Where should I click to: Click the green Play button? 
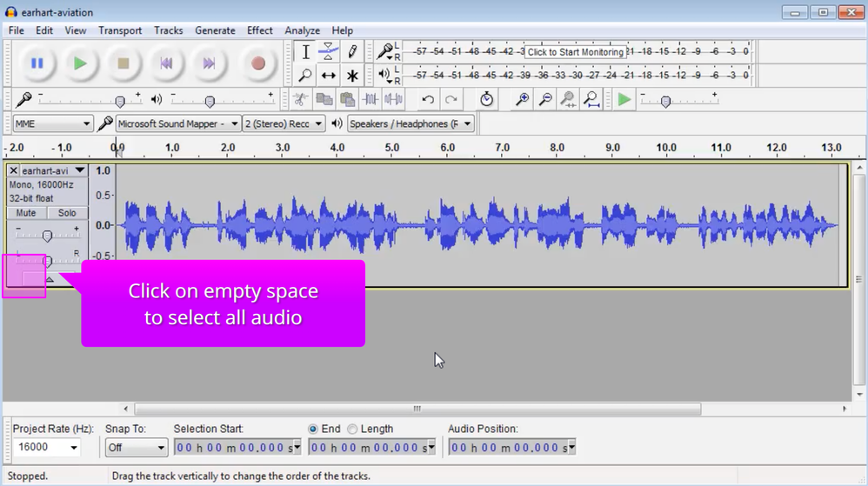coord(80,63)
